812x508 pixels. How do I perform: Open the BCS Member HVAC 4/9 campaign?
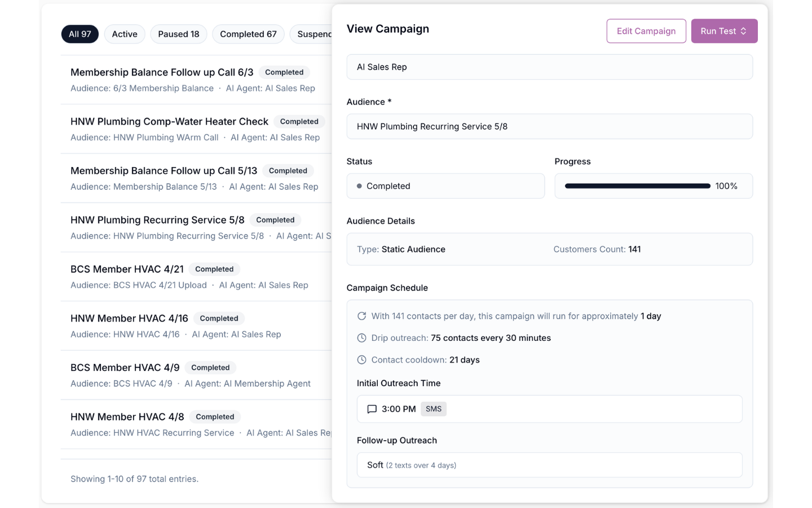point(125,367)
